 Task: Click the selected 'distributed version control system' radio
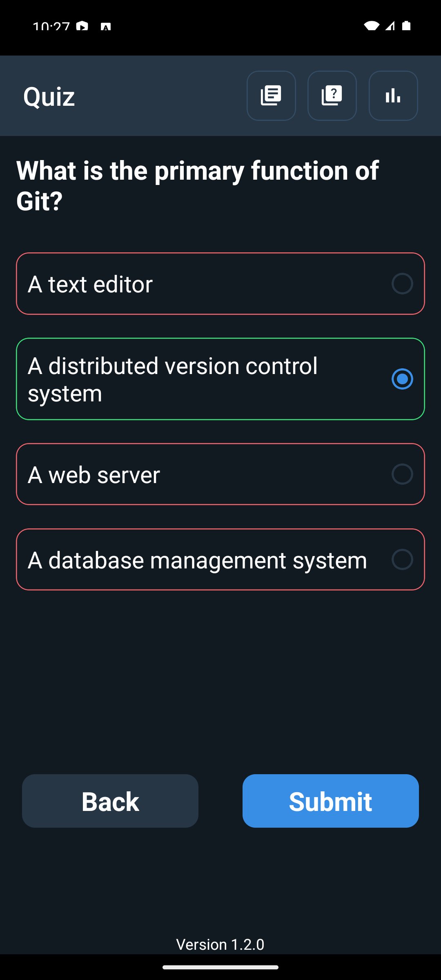click(402, 379)
